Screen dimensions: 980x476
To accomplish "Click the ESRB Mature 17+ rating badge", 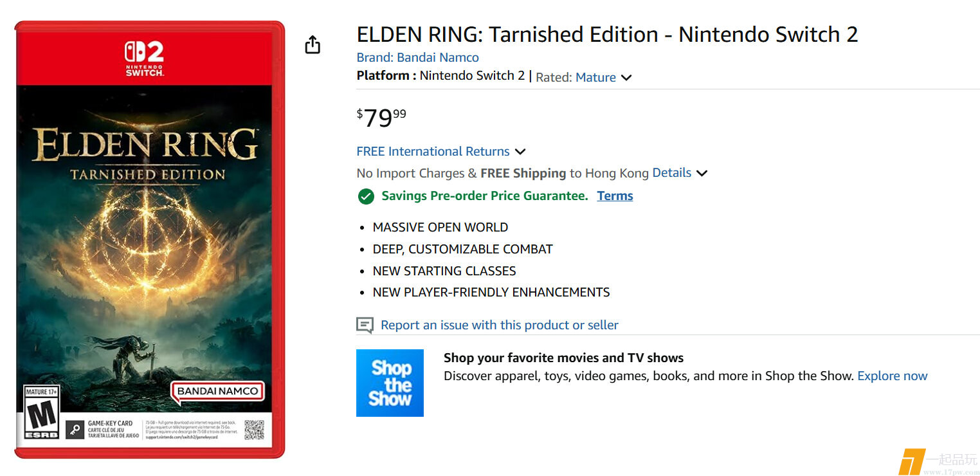I will pyautogui.click(x=41, y=412).
